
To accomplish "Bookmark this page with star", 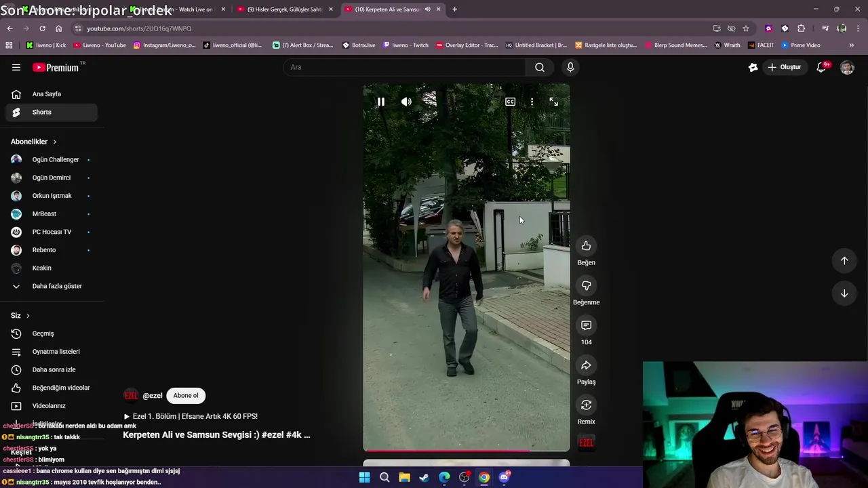I will [x=746, y=28].
